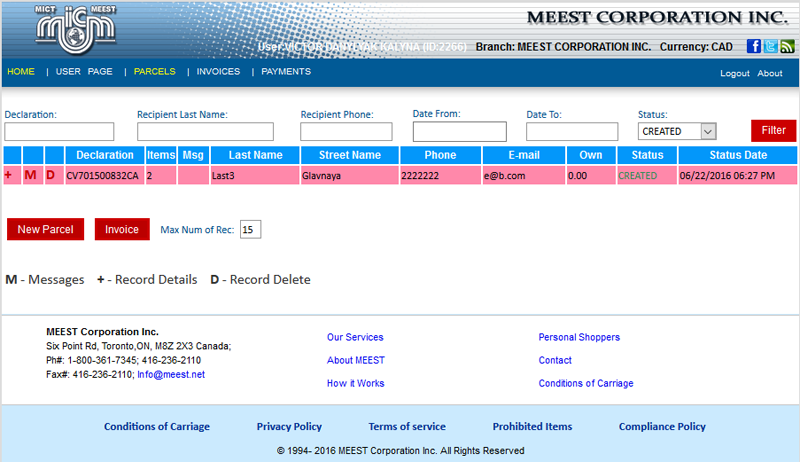Go to HOME menu item
Viewport: 800px width, 462px height.
(x=21, y=71)
